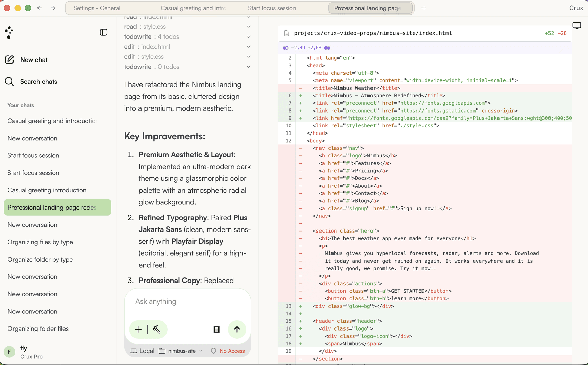Image resolution: width=588 pixels, height=365 pixels.
Task: Switch to the Local environment option
Action: (143, 351)
